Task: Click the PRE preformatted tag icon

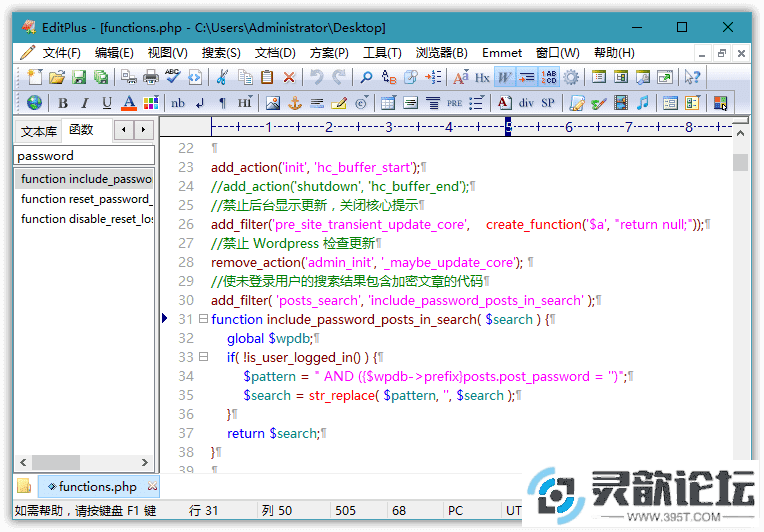Action: (455, 103)
